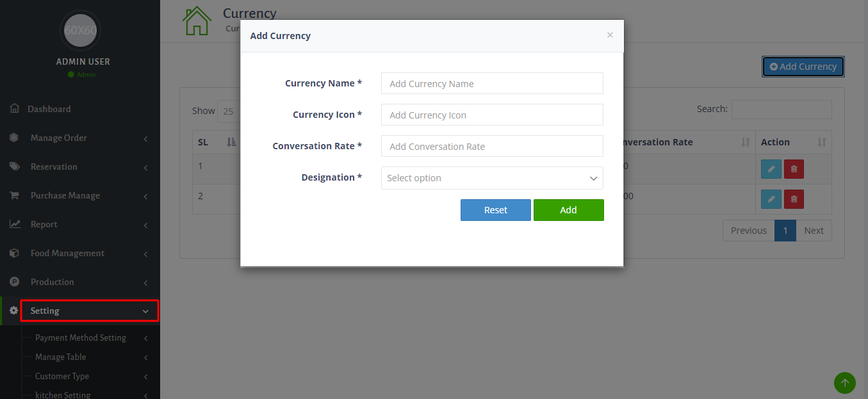Close the Add Currency dialog
This screenshot has height=399, width=868.
pyautogui.click(x=610, y=35)
